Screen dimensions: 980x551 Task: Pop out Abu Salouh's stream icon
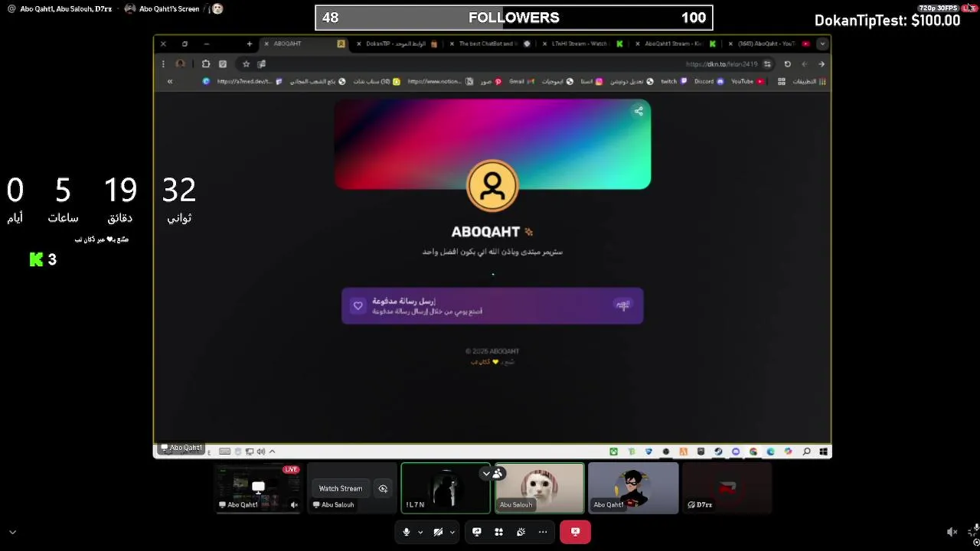(383, 488)
